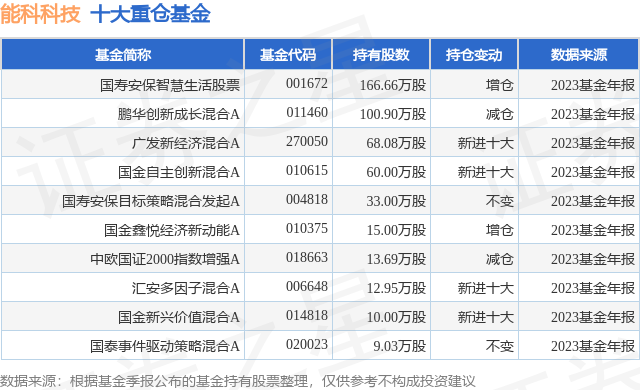Click 不变 in the 国泰事件驱动策略混合A row
Image resolution: width=640 pixels, height=390 pixels.
click(x=500, y=346)
